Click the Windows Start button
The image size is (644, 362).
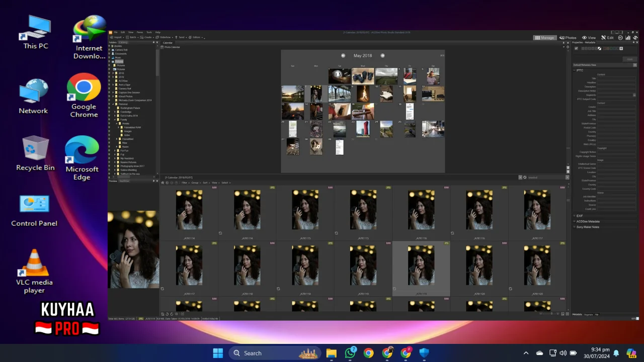(218, 353)
